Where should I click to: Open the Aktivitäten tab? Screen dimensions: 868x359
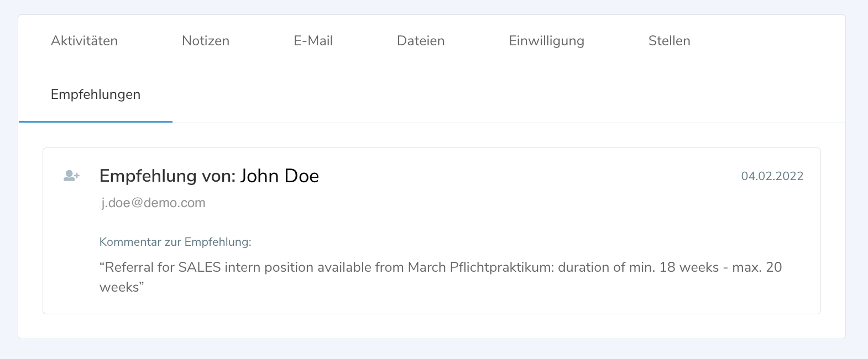[84, 41]
